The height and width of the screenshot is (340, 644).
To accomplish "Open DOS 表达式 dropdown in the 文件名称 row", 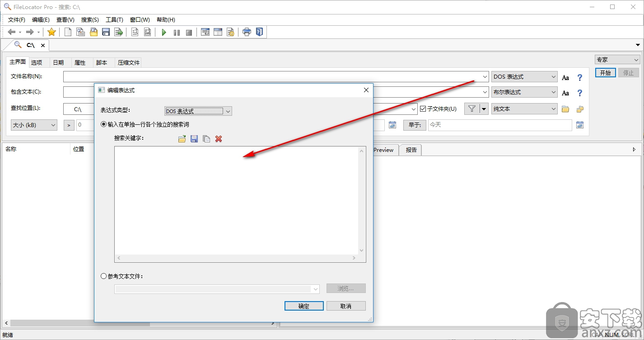I will 525,77.
